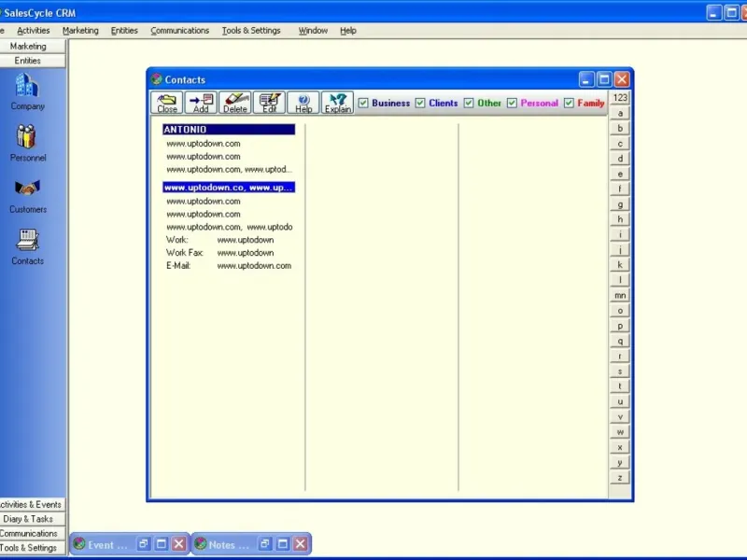The width and height of the screenshot is (747, 560).
Task: Open the Entities menu
Action: point(124,31)
